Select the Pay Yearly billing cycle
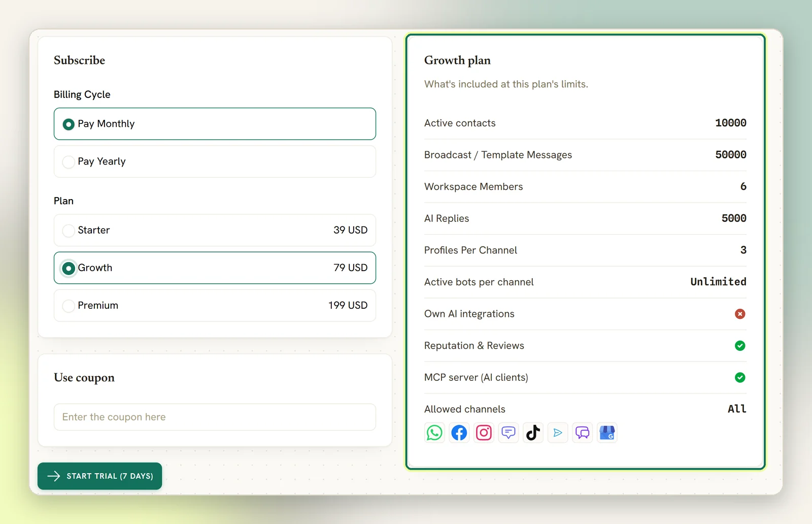 (215, 161)
